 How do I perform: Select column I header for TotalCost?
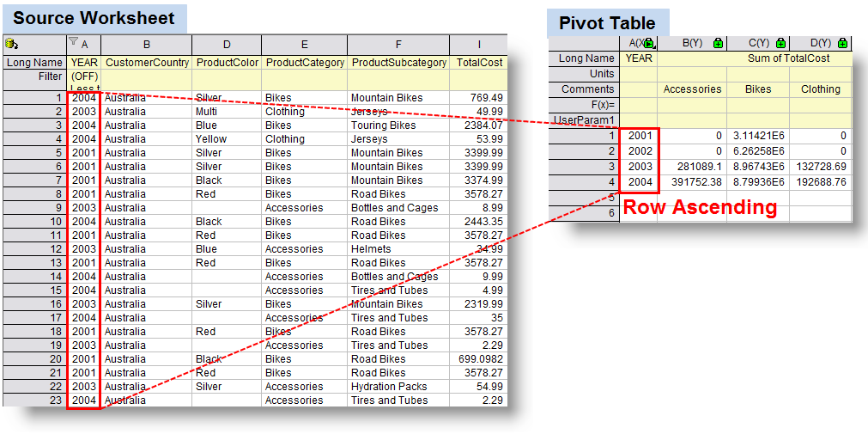(x=478, y=44)
